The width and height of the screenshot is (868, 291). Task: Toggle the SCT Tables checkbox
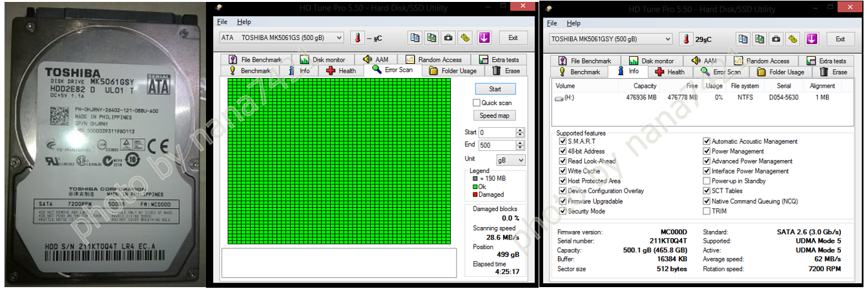707,191
